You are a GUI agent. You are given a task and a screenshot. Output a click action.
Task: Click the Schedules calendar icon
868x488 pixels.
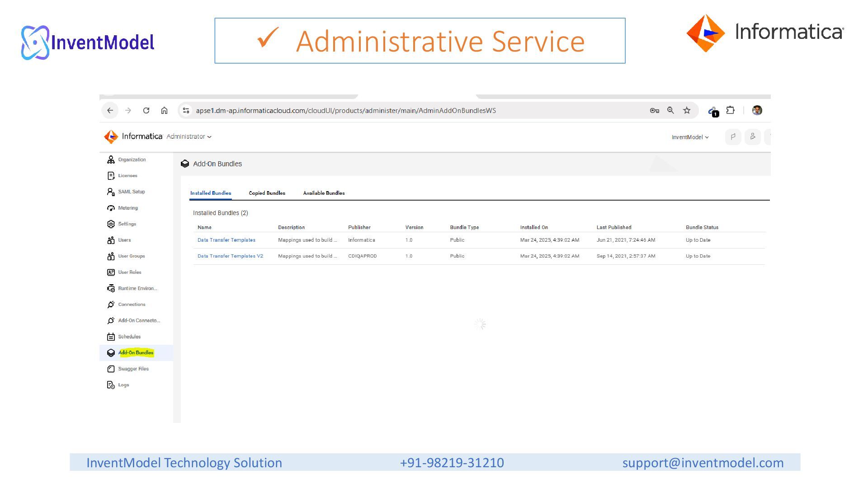(x=111, y=337)
